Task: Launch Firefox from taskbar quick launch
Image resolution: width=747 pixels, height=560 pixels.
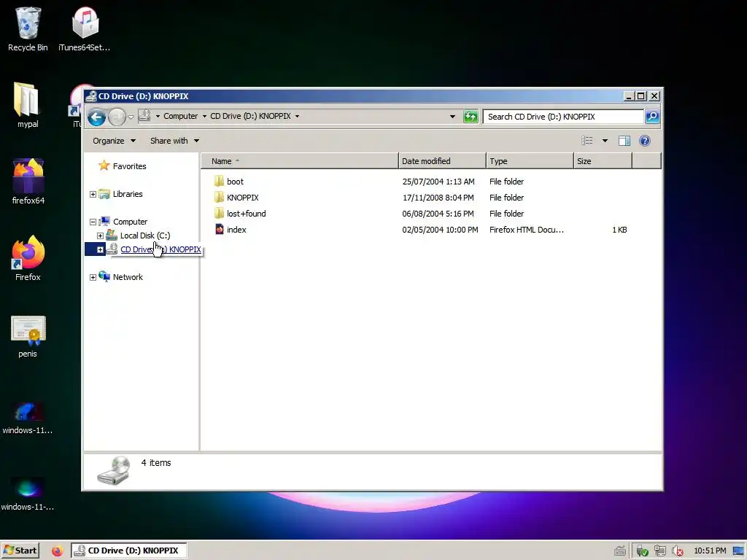Action: coord(57,551)
